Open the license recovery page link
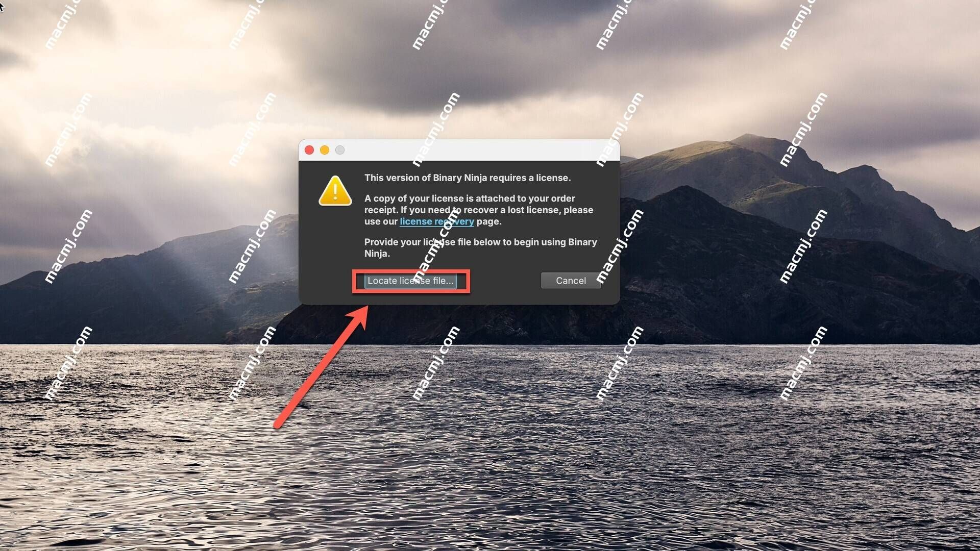The width and height of the screenshot is (980, 551). [437, 221]
